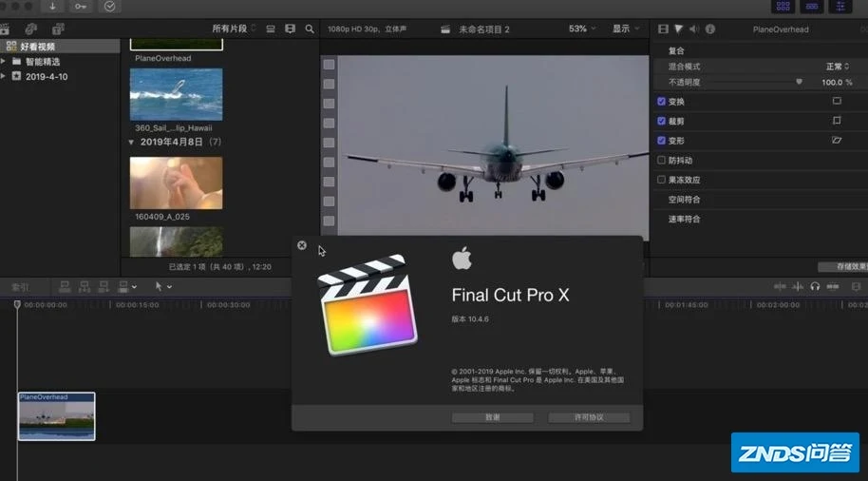Select the 160409_A_025 clip thumbnail
Viewport: 868px width, 481px height.
pos(176,183)
